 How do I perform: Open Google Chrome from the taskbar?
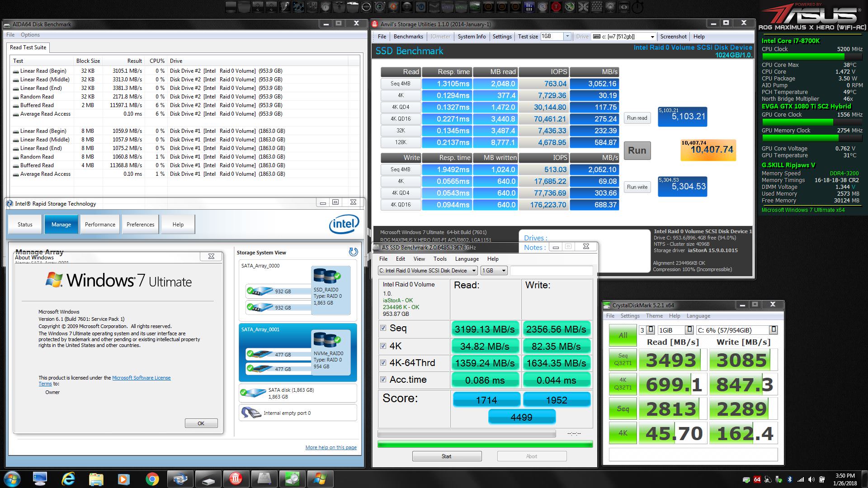tap(152, 479)
